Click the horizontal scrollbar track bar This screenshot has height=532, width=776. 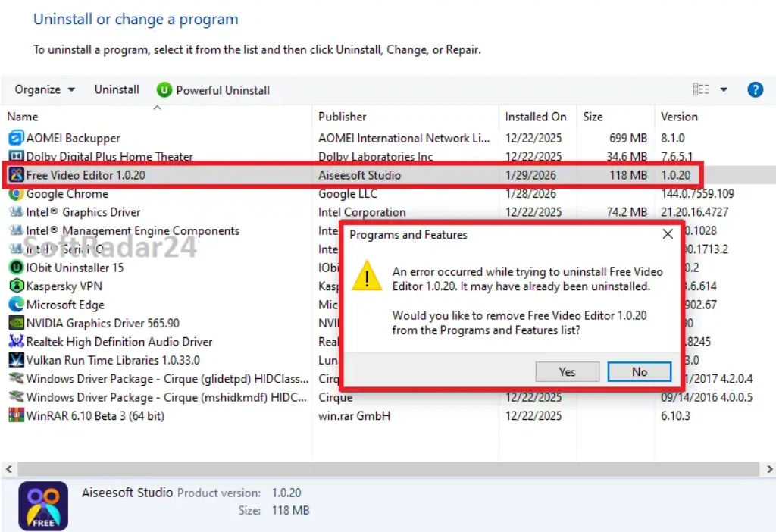388,468
